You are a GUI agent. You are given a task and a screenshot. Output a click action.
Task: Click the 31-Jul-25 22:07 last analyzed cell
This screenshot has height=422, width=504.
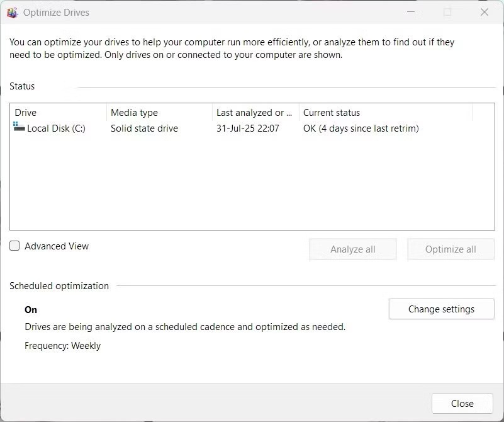tap(247, 128)
